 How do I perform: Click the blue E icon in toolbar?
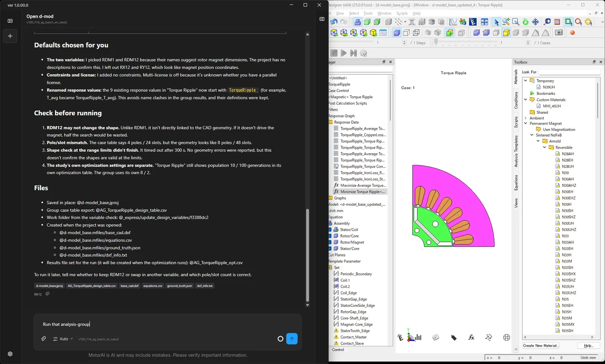(x=473, y=22)
